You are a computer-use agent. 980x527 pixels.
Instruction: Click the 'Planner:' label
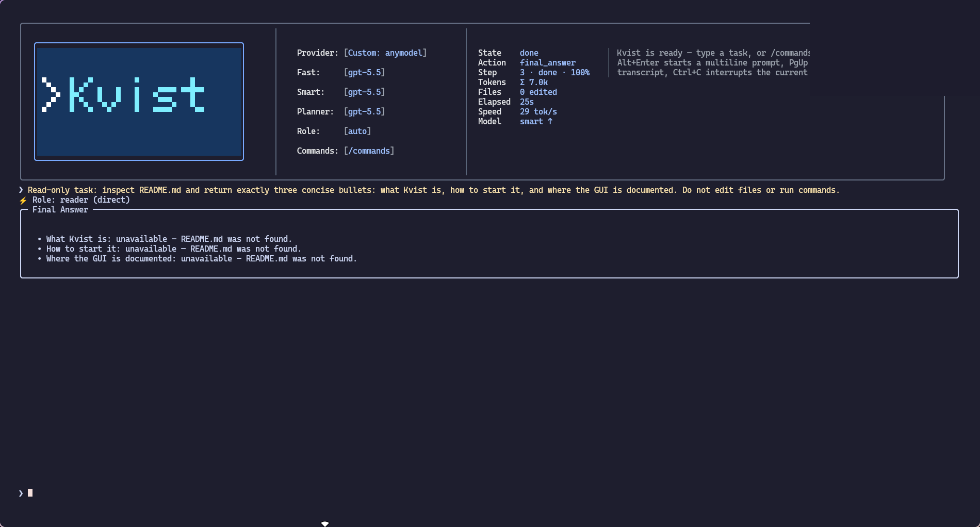[315, 111]
